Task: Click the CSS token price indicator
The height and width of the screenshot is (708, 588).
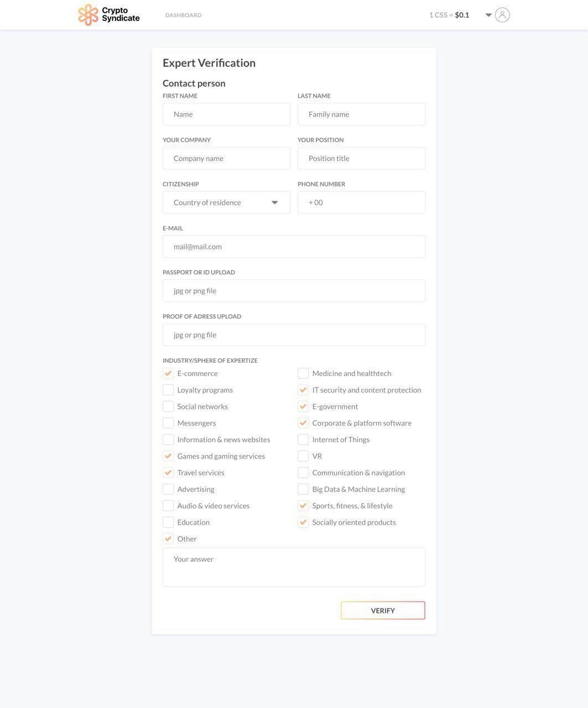Action: tap(449, 15)
